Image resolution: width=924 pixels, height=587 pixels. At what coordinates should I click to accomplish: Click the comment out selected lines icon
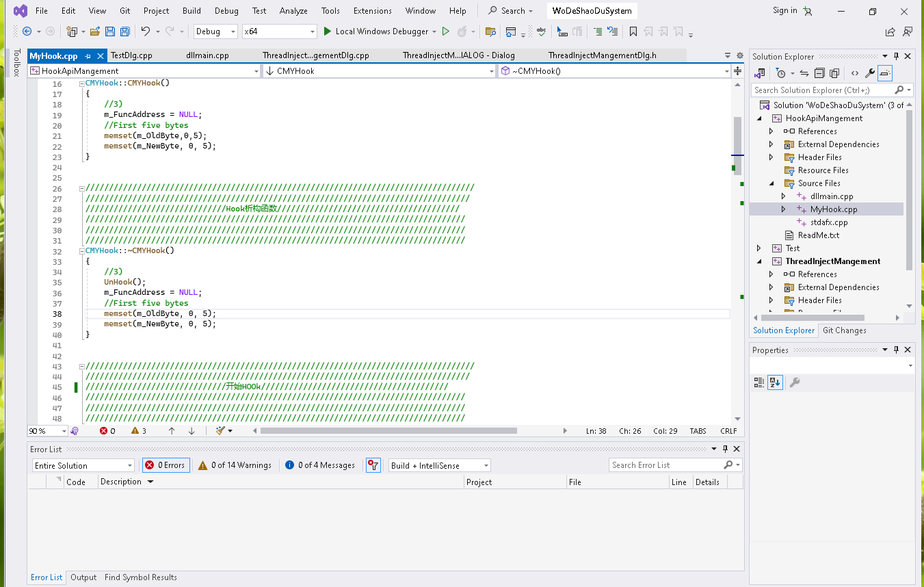(598, 31)
